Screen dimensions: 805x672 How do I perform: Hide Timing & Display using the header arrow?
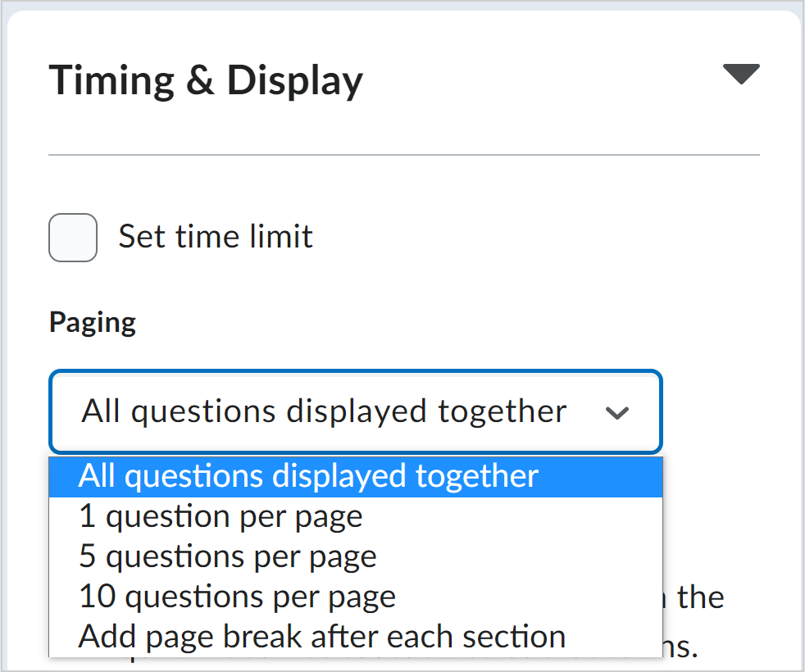point(741,75)
